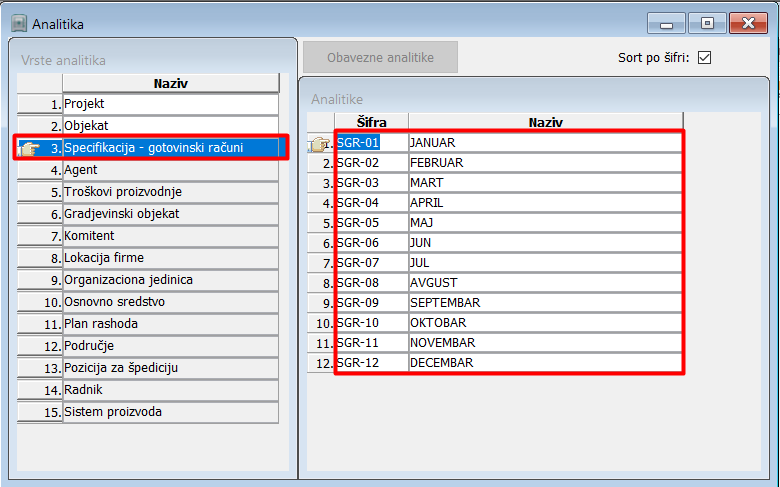
Task: Toggle the Sort po šifri checkbox
Action: 704,58
